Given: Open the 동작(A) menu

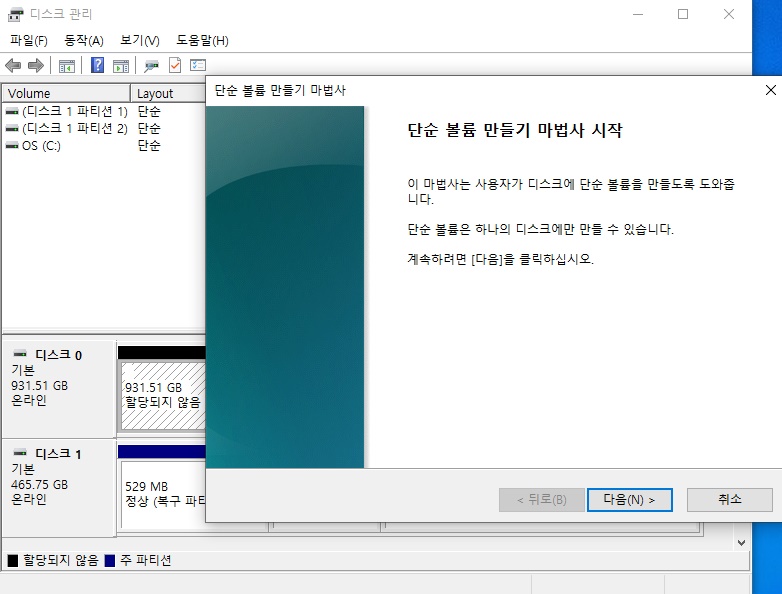Looking at the screenshot, I should point(84,40).
